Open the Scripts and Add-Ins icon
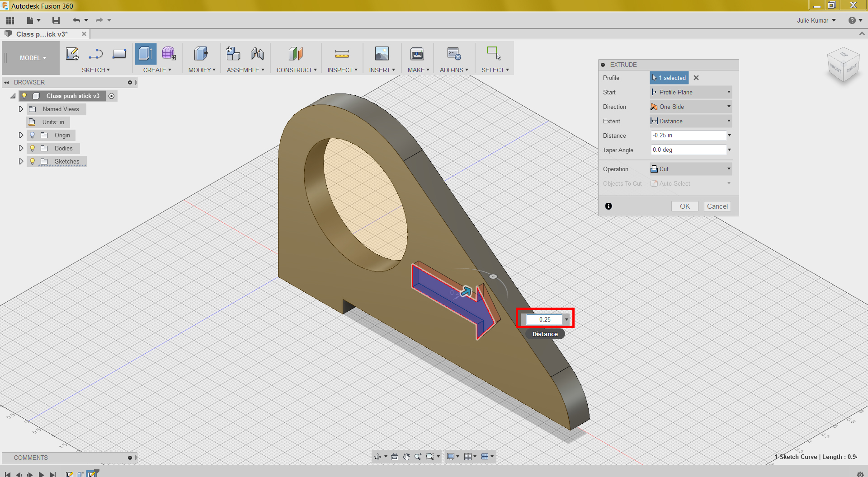The image size is (868, 477). (x=454, y=54)
